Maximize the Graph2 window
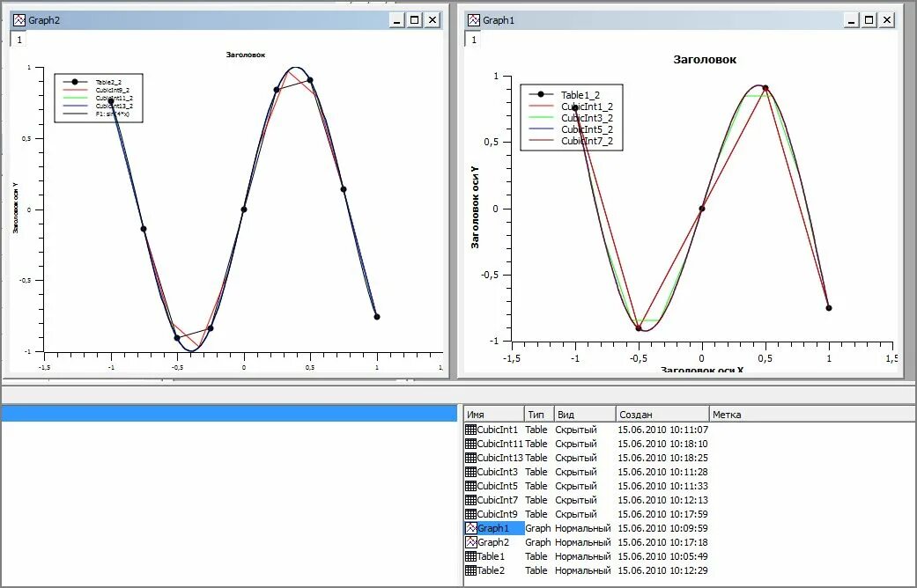The height and width of the screenshot is (588, 917). (x=415, y=20)
